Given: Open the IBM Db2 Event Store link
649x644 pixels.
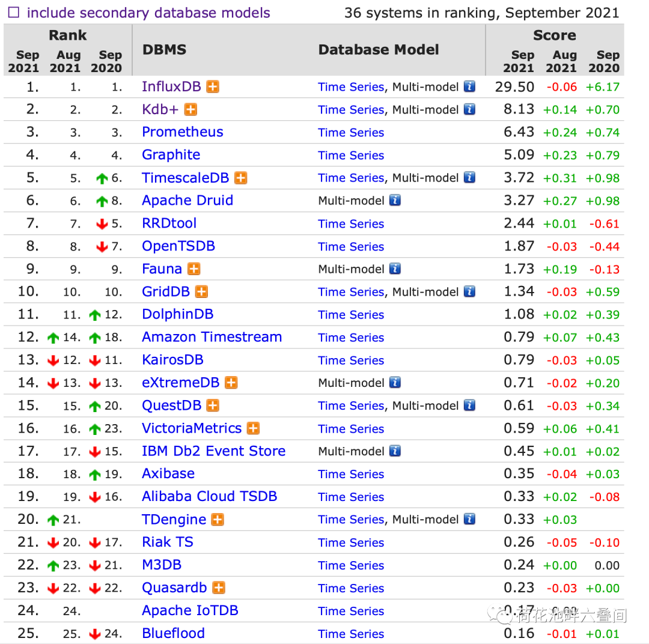Looking at the screenshot, I should click(x=213, y=451).
